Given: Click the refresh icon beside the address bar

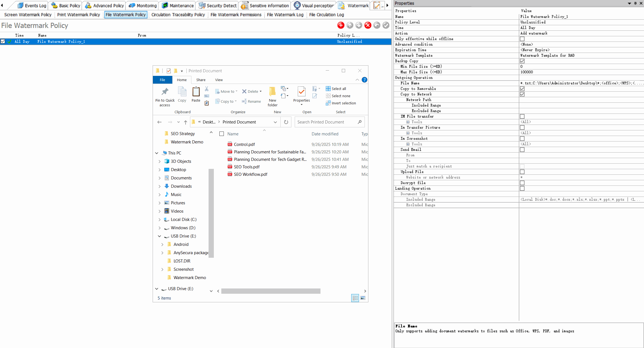Looking at the screenshot, I should pyautogui.click(x=286, y=122).
